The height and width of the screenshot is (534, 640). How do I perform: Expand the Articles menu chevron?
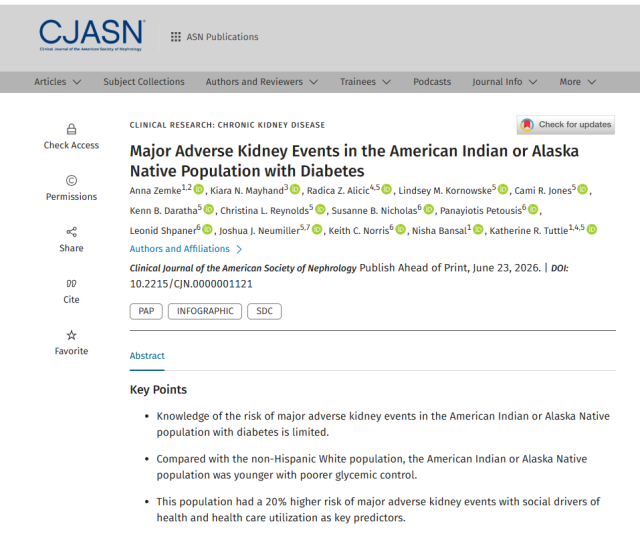[77, 82]
